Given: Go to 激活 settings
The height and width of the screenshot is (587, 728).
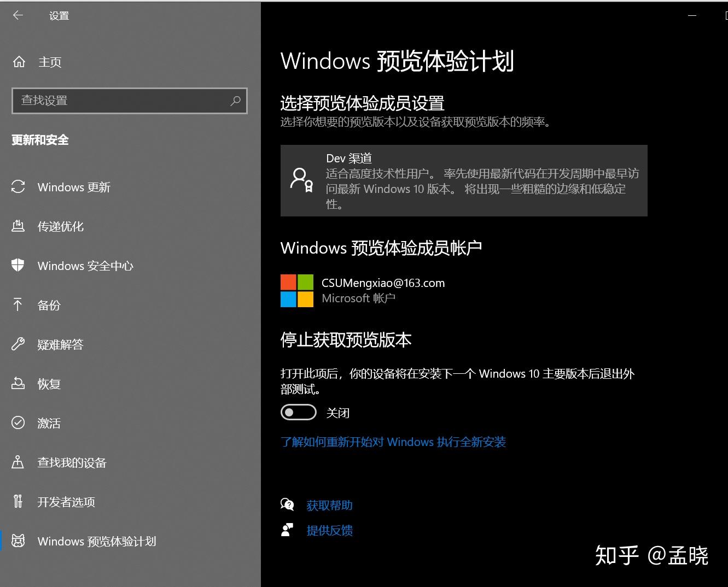Looking at the screenshot, I should pyautogui.click(x=49, y=423).
